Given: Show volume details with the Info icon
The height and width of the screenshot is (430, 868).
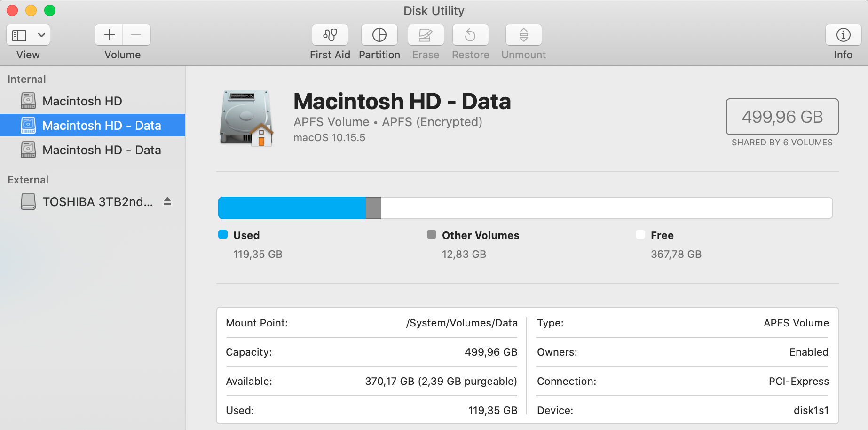Looking at the screenshot, I should tap(844, 35).
